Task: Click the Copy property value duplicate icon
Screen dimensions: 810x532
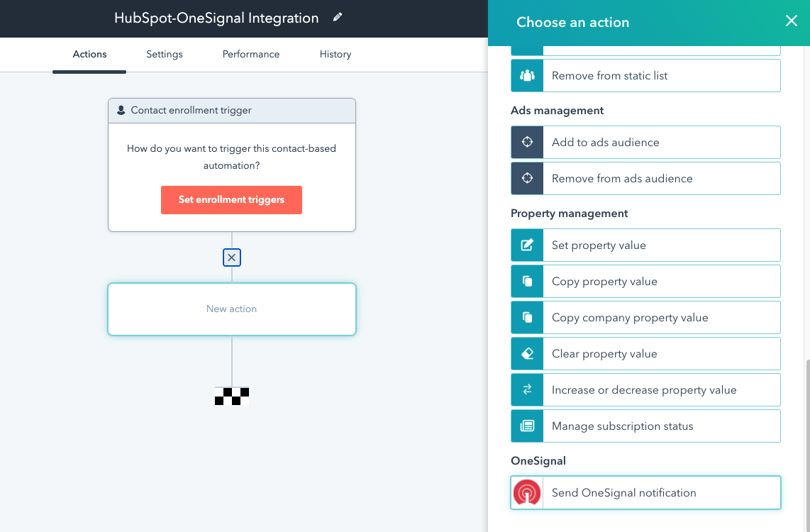Action: point(527,281)
